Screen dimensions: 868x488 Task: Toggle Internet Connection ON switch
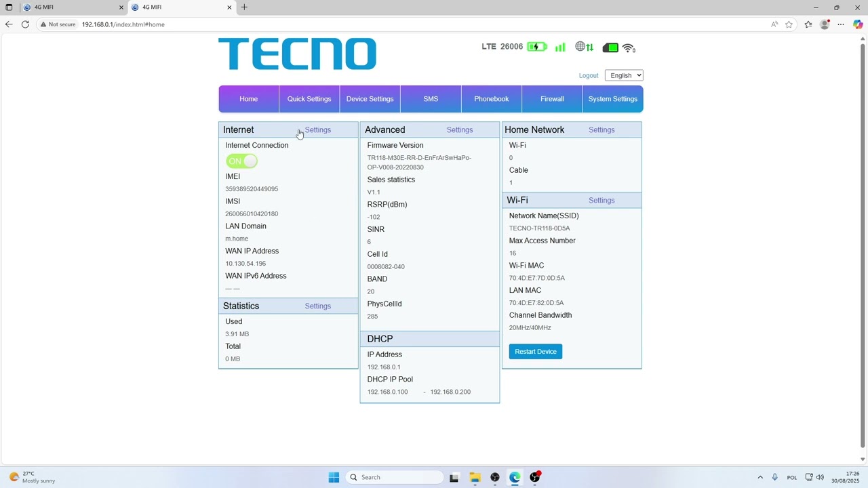tap(242, 161)
